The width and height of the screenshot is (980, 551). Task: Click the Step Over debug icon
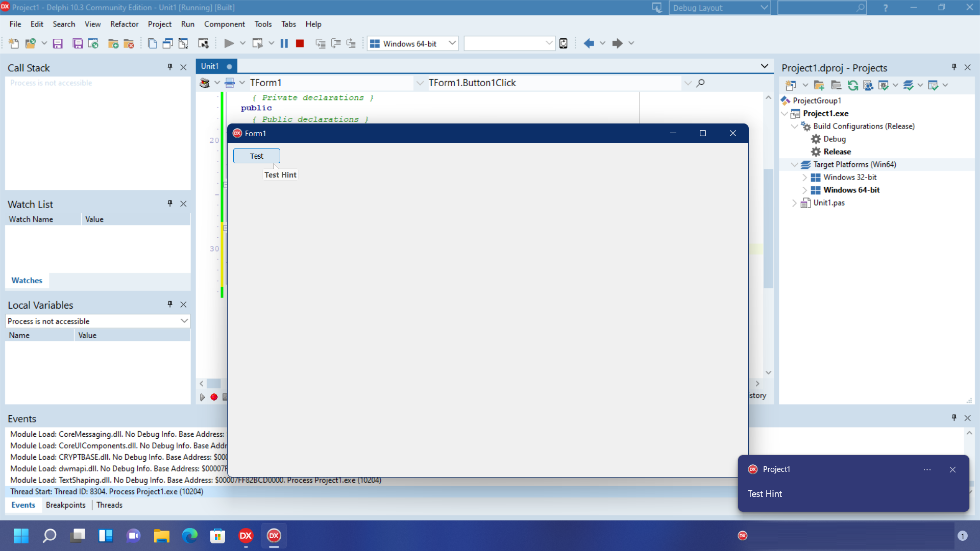click(336, 43)
